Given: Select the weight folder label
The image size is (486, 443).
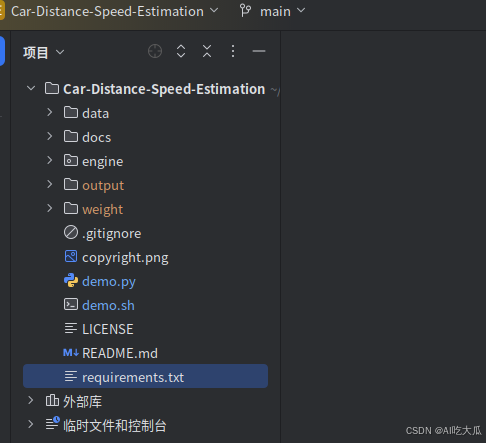Looking at the screenshot, I should click(x=103, y=210).
